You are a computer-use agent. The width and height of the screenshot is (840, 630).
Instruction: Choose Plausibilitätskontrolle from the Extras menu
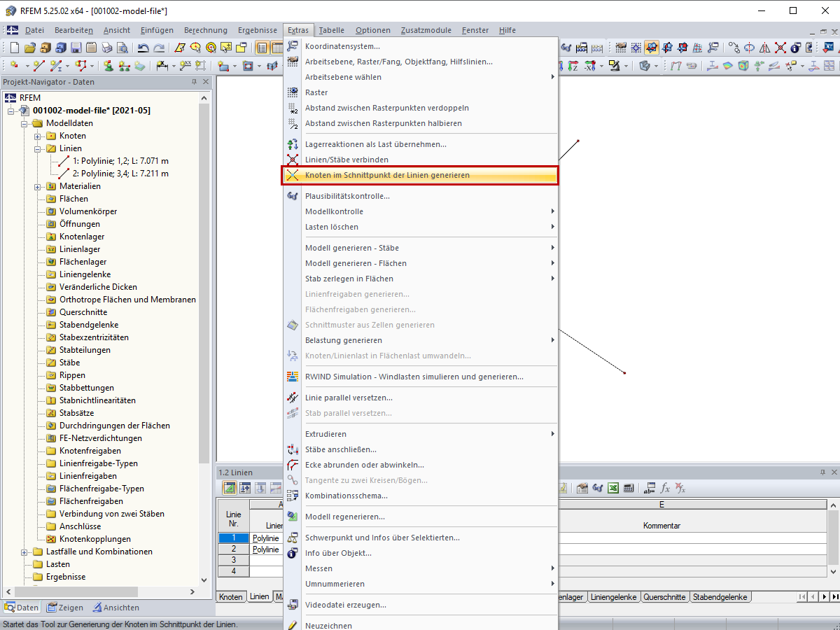(x=421, y=196)
